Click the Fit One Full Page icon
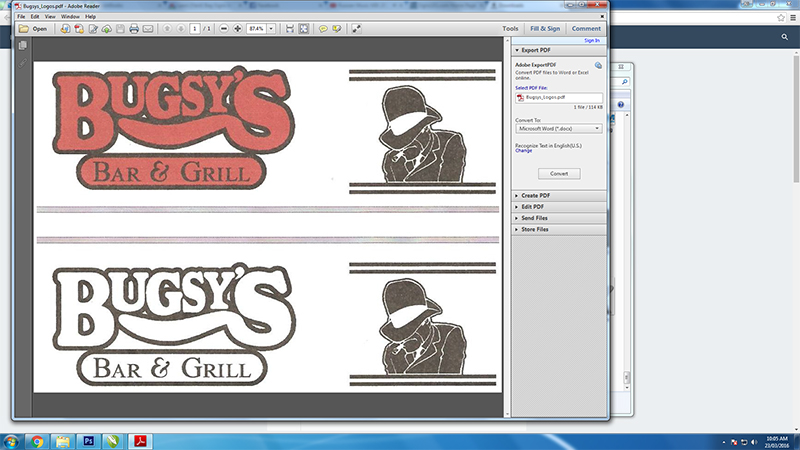The image size is (800, 450). (x=304, y=29)
